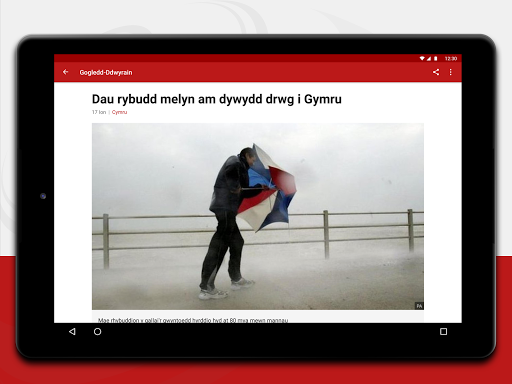Image resolution: width=512 pixels, height=384 pixels.
Task: Open the Cymru category link
Action: coord(119,112)
